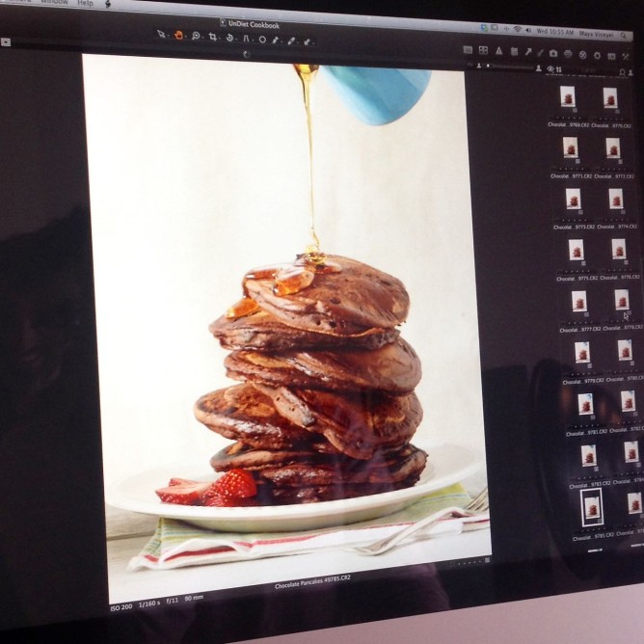Open the Window menu
The width and height of the screenshot is (644, 644).
click(54, 2)
